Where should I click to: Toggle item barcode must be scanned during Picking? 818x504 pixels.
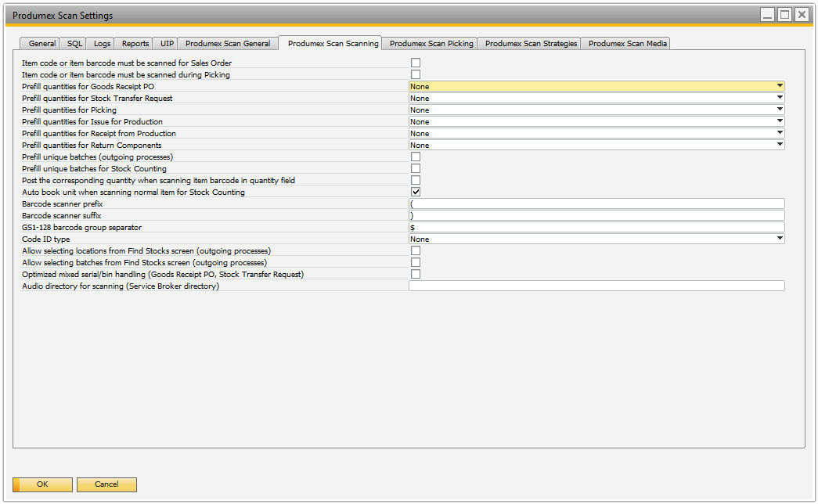[415, 74]
